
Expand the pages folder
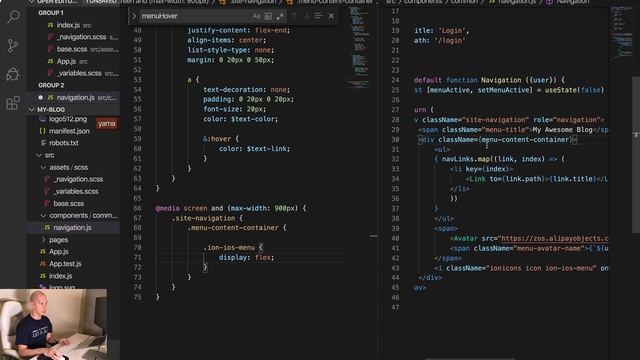[x=74, y=240]
